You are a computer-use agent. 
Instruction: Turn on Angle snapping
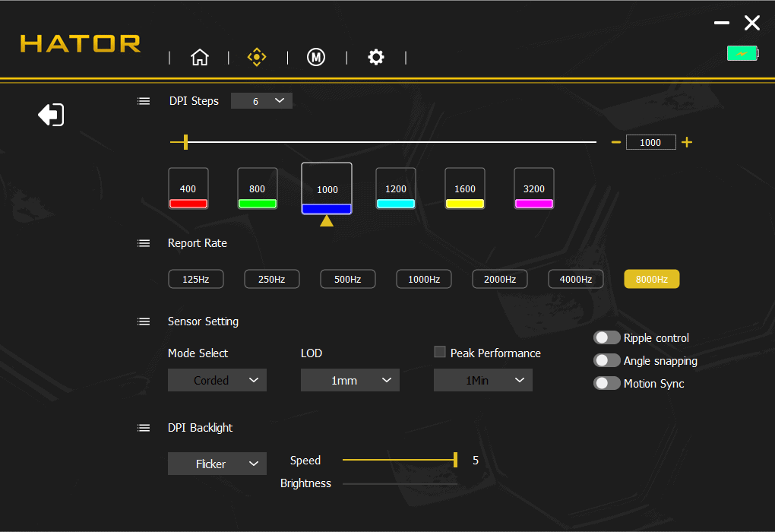607,361
